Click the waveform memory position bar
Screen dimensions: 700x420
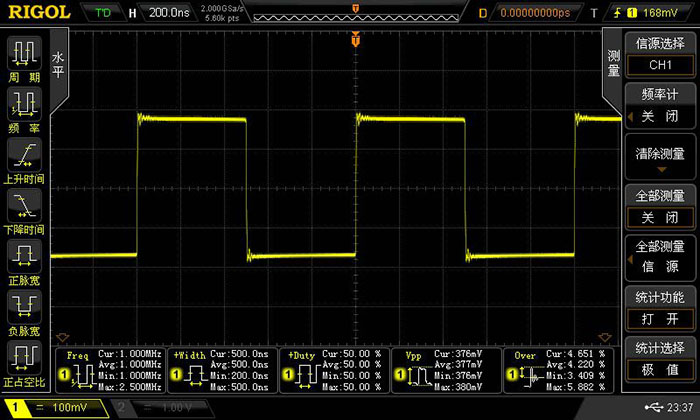[x=355, y=13]
